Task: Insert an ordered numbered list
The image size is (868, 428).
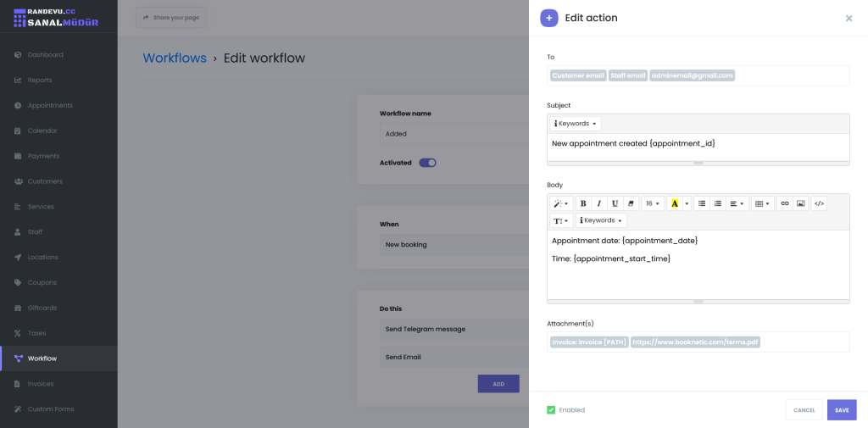Action: [718, 203]
